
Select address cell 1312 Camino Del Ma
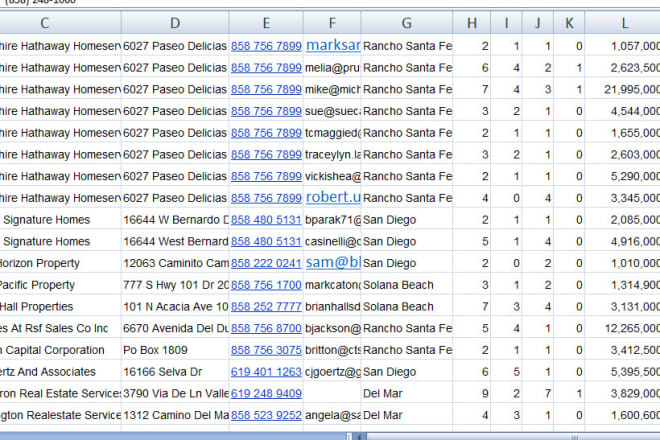pos(175,415)
